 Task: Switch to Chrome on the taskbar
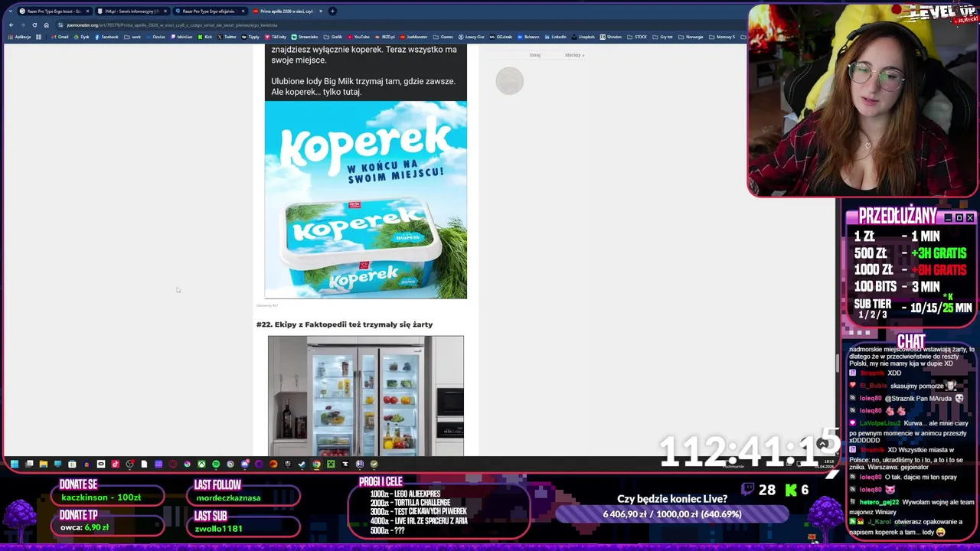point(316,464)
